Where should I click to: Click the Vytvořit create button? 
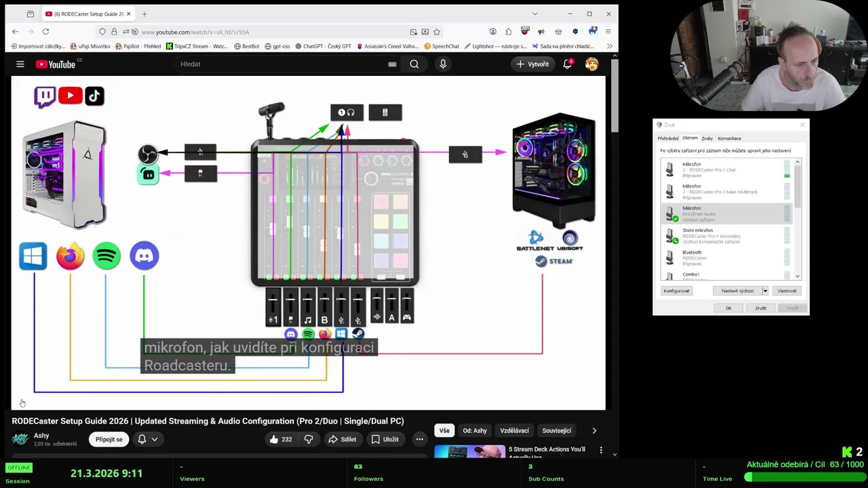[x=533, y=64]
